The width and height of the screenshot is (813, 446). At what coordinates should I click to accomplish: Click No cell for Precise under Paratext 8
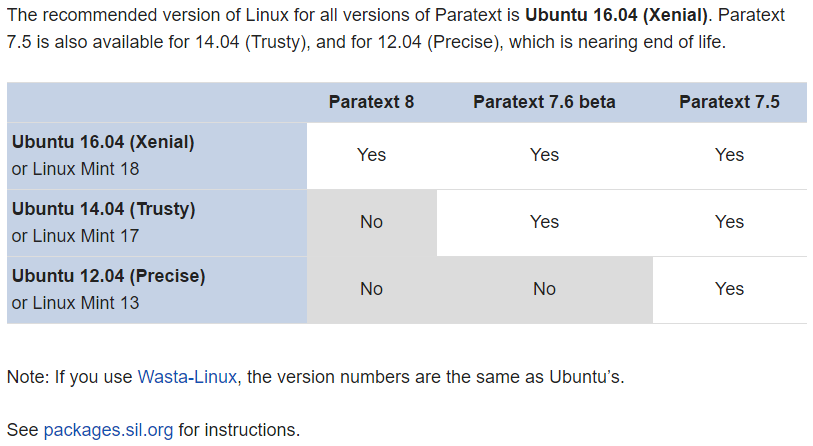371,289
